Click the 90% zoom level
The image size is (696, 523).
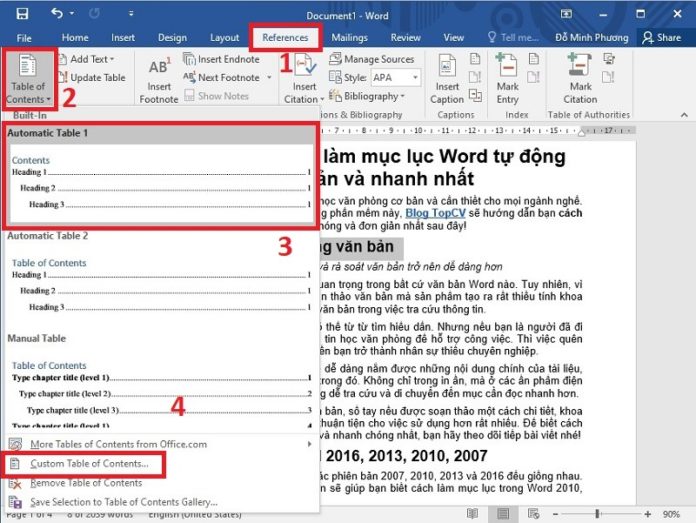coord(671,514)
